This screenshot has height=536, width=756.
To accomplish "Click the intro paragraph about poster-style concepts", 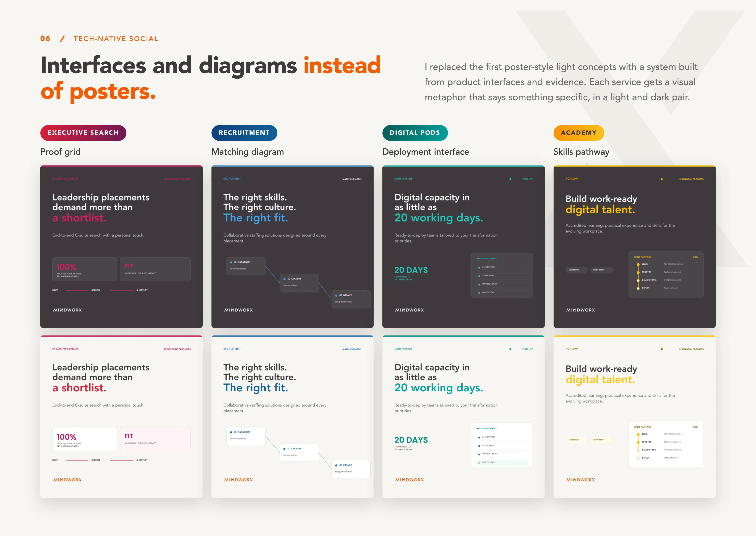I will pos(561,82).
